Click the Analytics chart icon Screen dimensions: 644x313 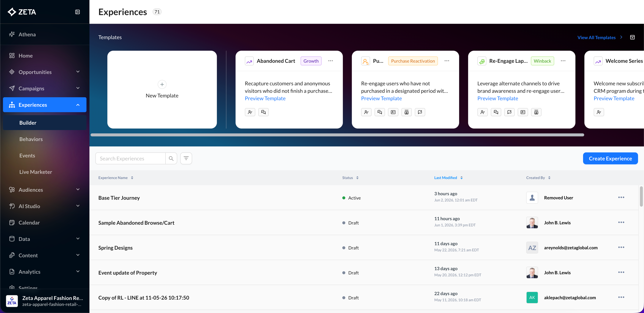[x=12, y=271]
